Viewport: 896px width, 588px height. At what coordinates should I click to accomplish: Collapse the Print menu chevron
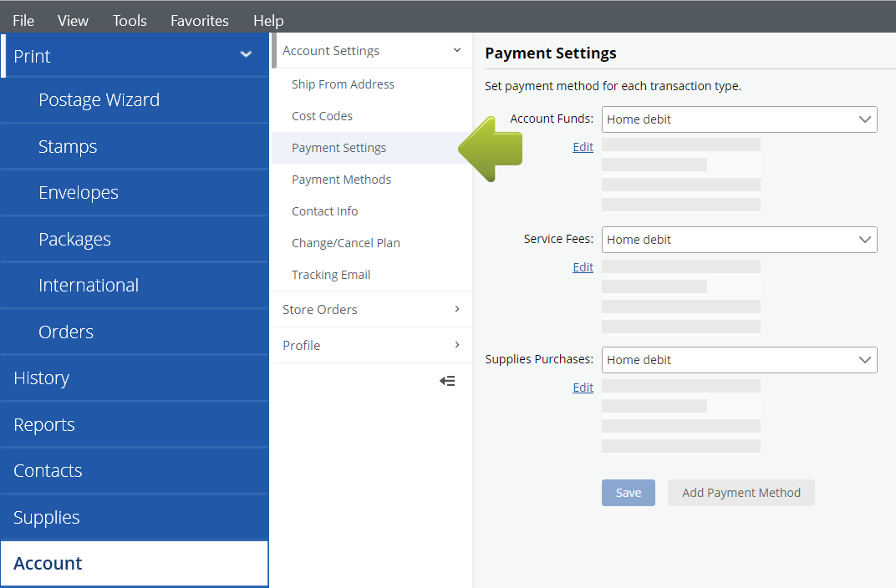246,53
